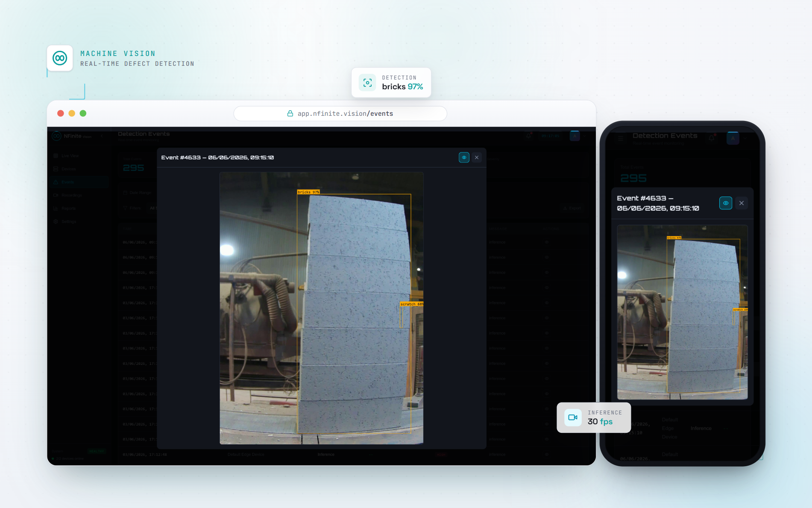Collapse the sidebar with the chevron
Image resolution: width=812 pixels, height=508 pixels.
tap(102, 136)
